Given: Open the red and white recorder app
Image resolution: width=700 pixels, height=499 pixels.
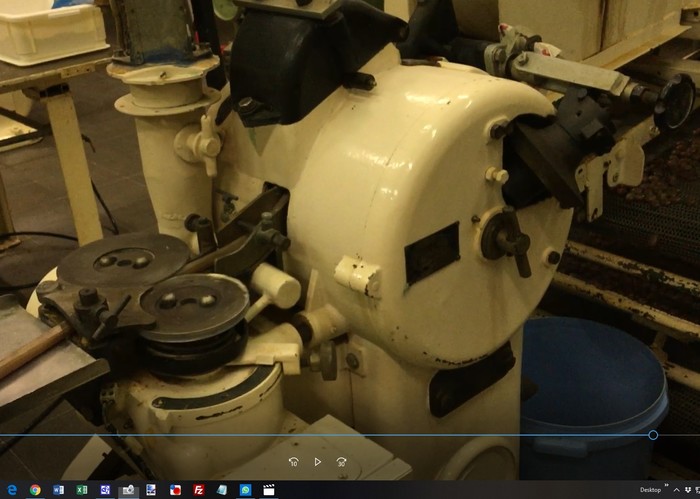Looking at the screenshot, I should [x=175, y=490].
